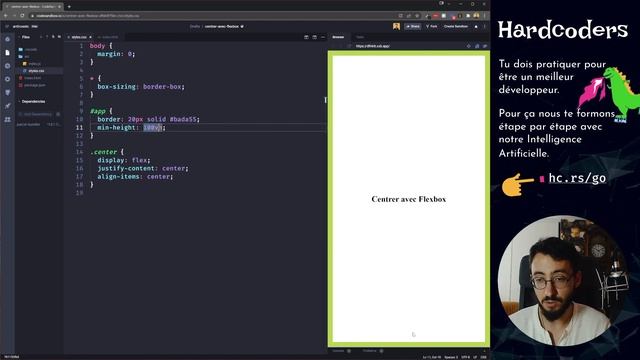Click the sandbox title centrer-avec-flexbox
Viewport: 640px width, 360px height.
[222, 27]
